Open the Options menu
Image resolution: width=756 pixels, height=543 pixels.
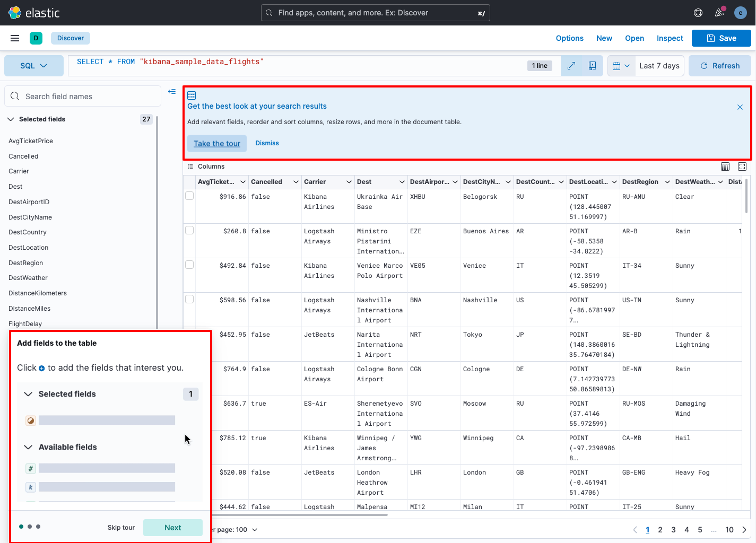point(570,38)
